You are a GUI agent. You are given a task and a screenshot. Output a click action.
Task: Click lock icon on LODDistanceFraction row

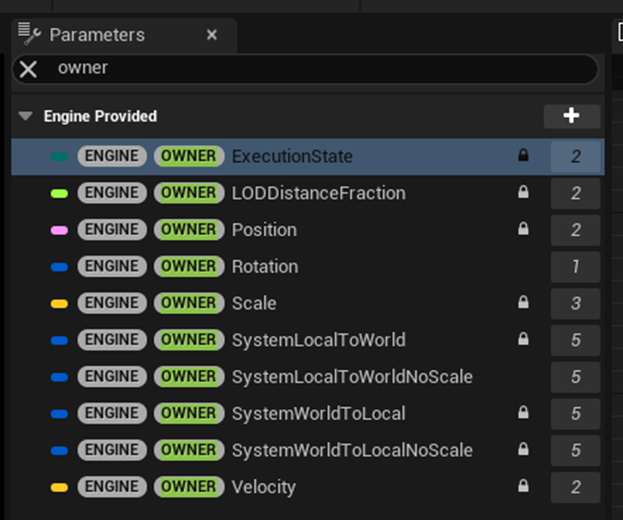(523, 191)
